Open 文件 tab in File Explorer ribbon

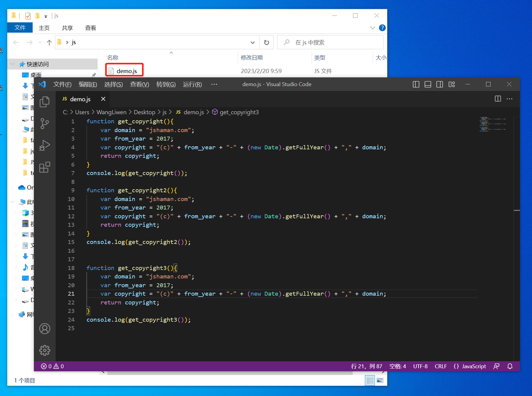point(20,27)
